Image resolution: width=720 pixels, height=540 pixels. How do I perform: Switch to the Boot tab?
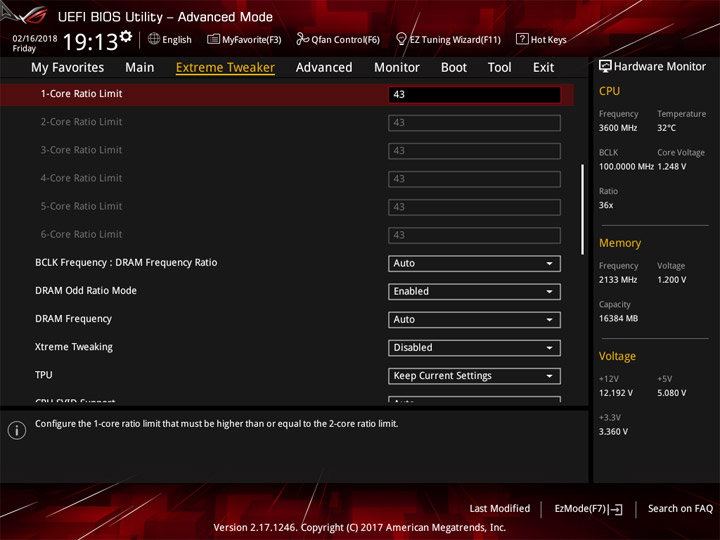pos(454,68)
